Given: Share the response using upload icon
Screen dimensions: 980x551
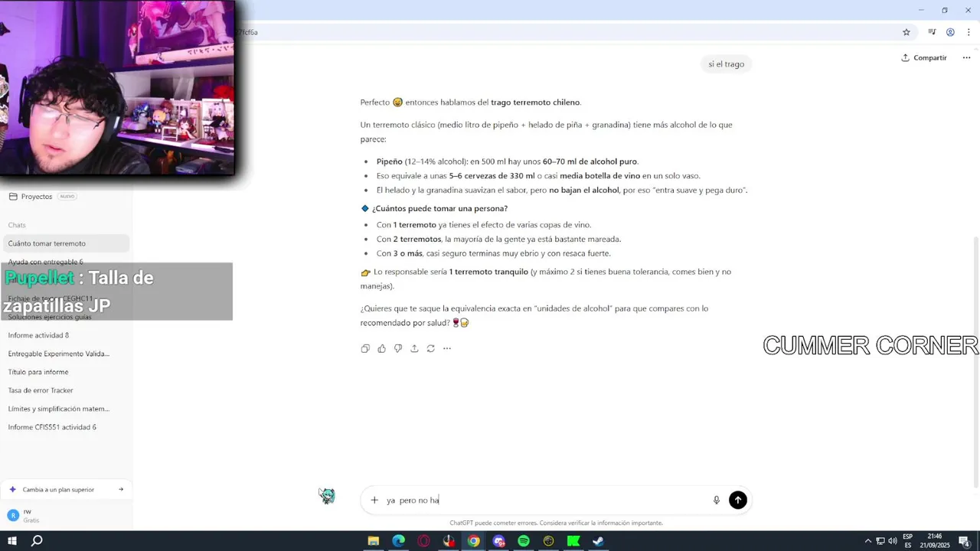Looking at the screenshot, I should pyautogui.click(x=414, y=348).
